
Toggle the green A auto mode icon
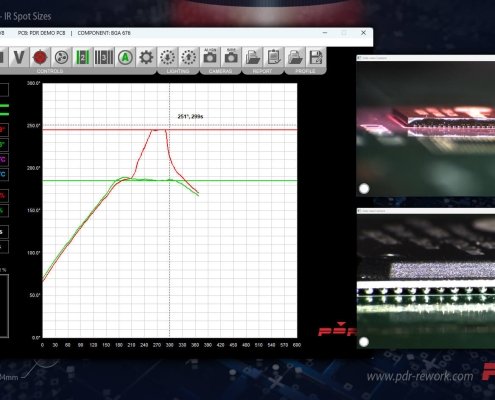(x=125, y=57)
